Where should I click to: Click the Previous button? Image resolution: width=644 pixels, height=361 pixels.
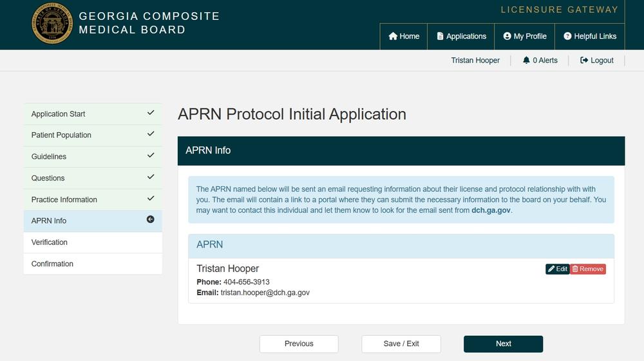tap(299, 344)
